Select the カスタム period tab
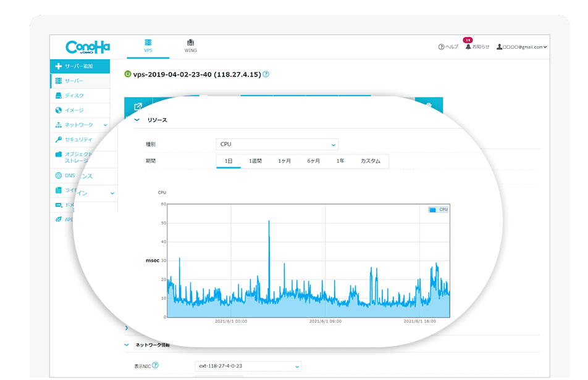Screen dimensions: 588x380 click(x=371, y=161)
